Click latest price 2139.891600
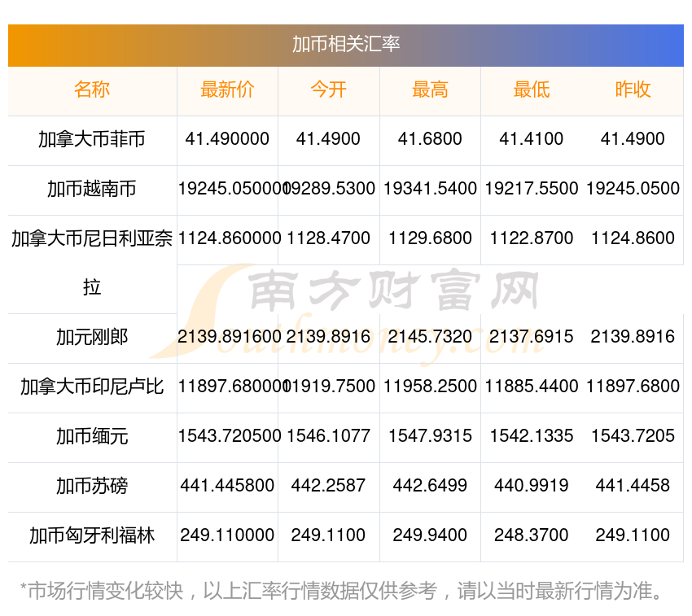This screenshot has width=692, height=616. coord(230,337)
